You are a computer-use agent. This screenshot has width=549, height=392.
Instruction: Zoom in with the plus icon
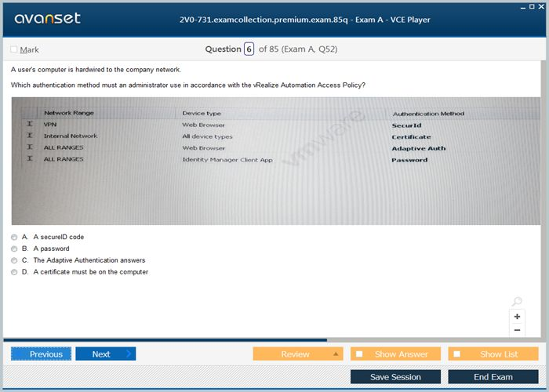[517, 317]
